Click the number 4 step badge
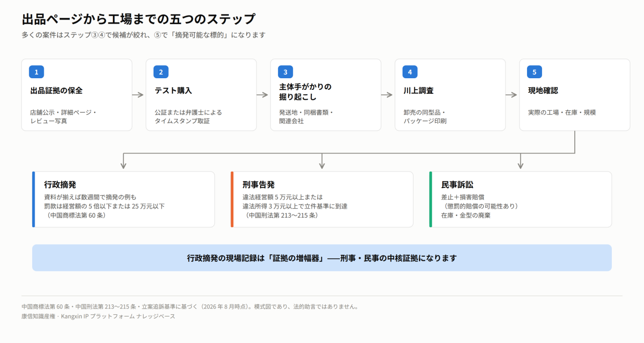The width and height of the screenshot is (644, 343). tap(410, 72)
